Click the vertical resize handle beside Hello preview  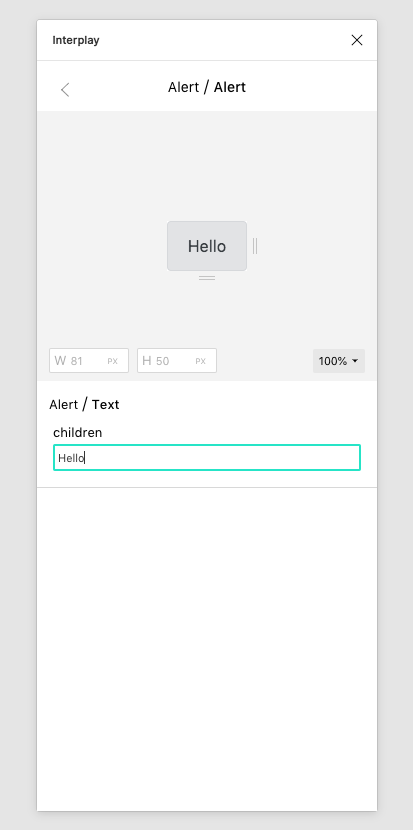(x=255, y=246)
